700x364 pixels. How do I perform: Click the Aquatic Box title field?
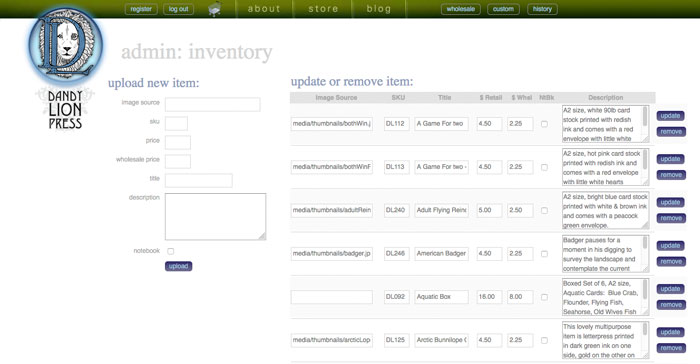coord(442,297)
